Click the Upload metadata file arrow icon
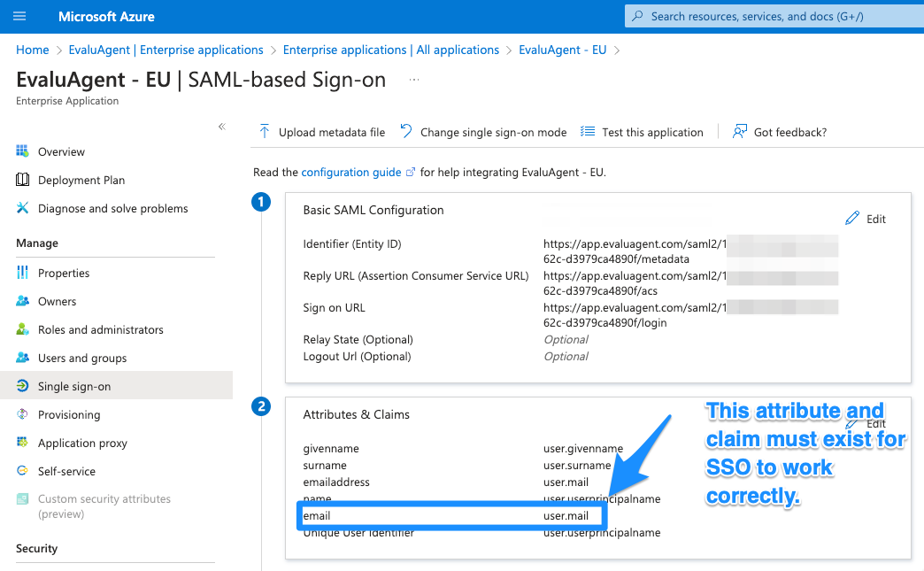The height and width of the screenshot is (571, 924). (x=265, y=131)
